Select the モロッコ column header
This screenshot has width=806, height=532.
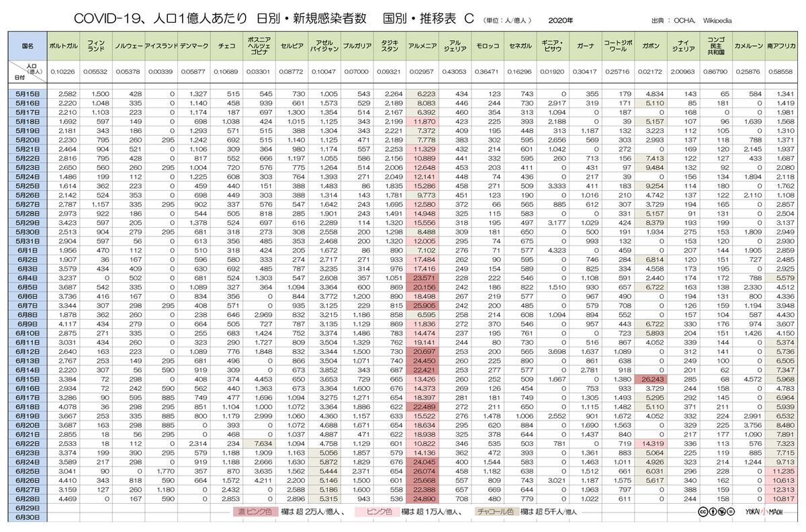pyautogui.click(x=489, y=45)
